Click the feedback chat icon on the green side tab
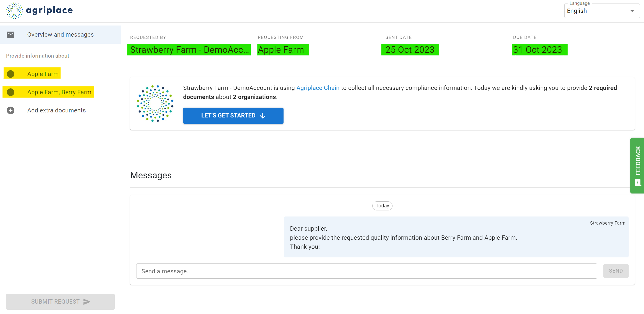Screen dimensions: 644x314 638,182
